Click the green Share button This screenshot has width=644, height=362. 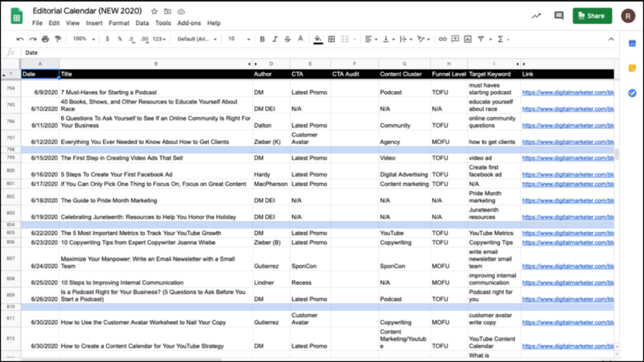click(x=592, y=16)
